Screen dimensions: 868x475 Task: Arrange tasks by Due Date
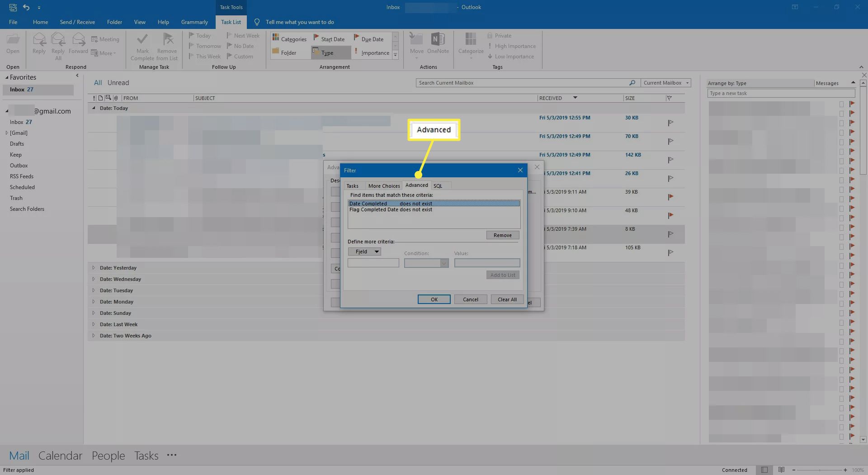pyautogui.click(x=368, y=39)
